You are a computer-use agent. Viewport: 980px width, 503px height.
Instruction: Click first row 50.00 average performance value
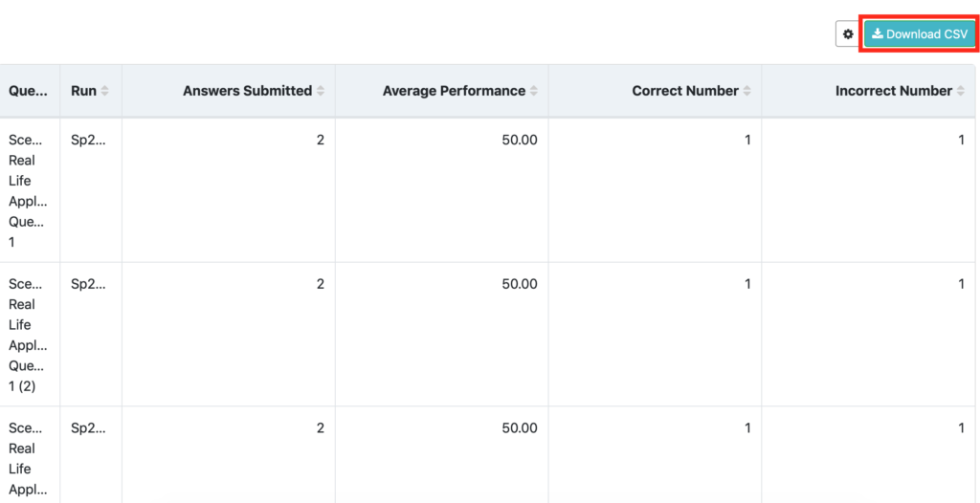click(x=520, y=140)
